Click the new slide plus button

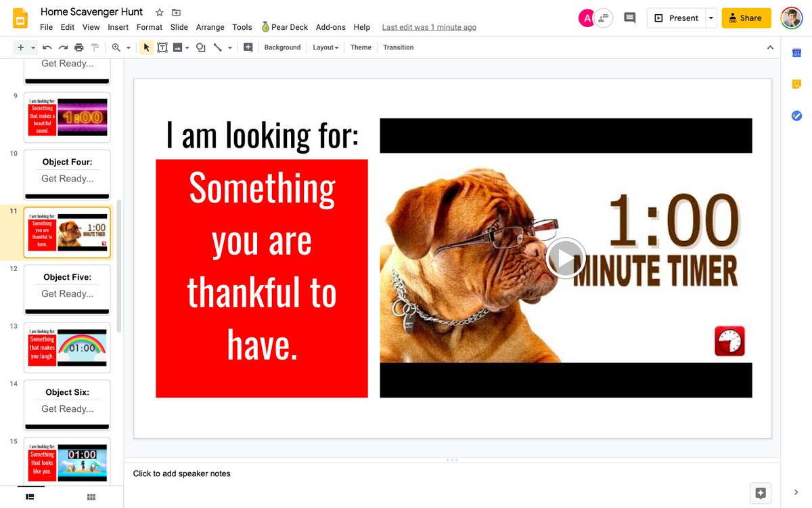(20, 47)
